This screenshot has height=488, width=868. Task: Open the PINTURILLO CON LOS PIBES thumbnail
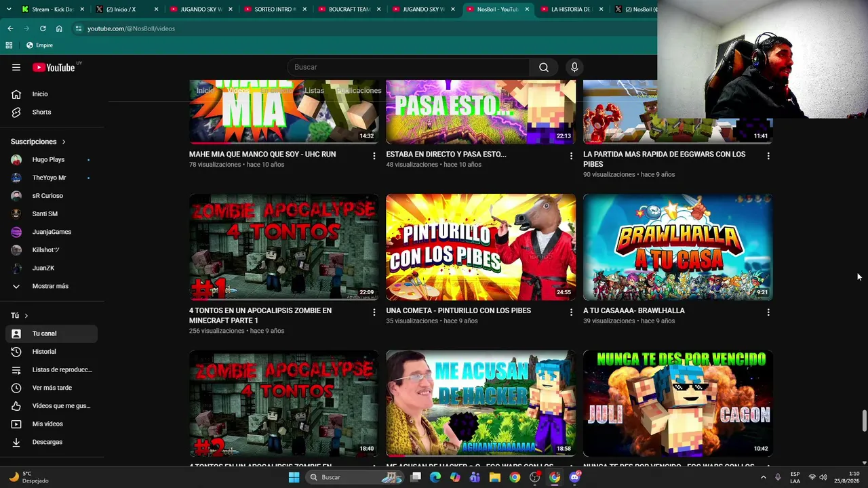(481, 247)
